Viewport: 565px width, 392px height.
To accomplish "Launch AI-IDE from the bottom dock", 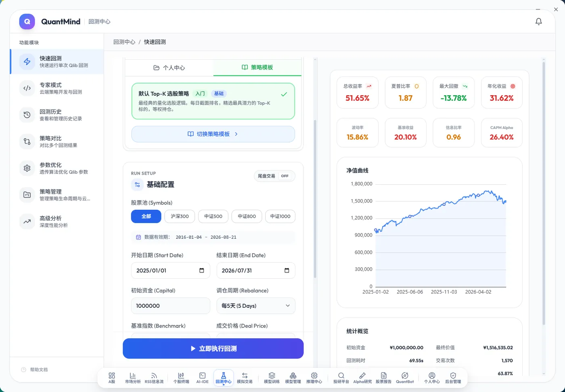I will pos(202,378).
